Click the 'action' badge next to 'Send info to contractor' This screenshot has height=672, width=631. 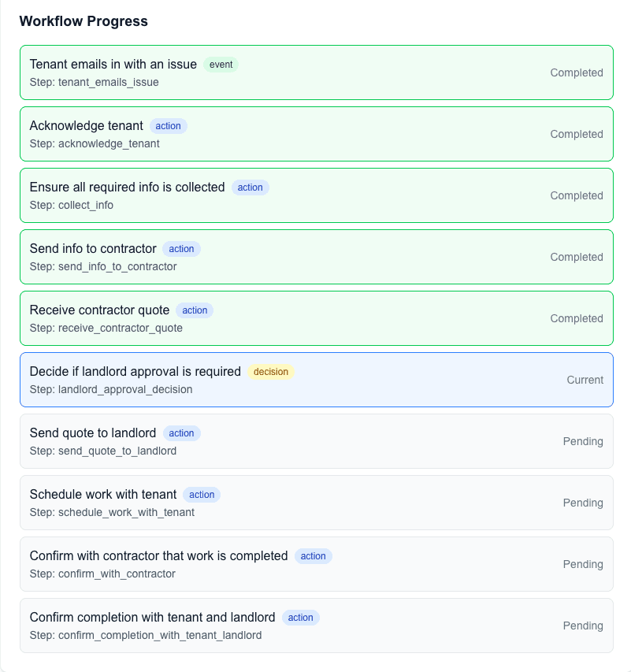click(x=182, y=249)
